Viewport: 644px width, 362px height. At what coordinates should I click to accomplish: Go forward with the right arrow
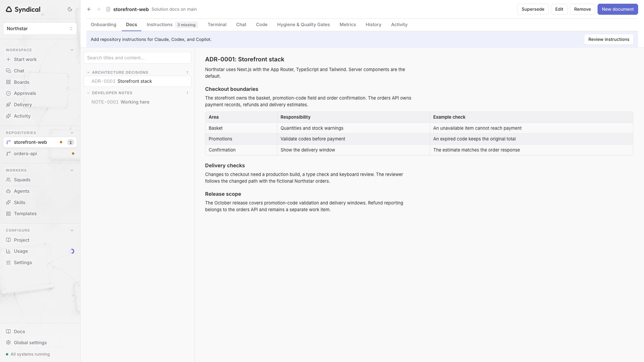[x=99, y=9]
